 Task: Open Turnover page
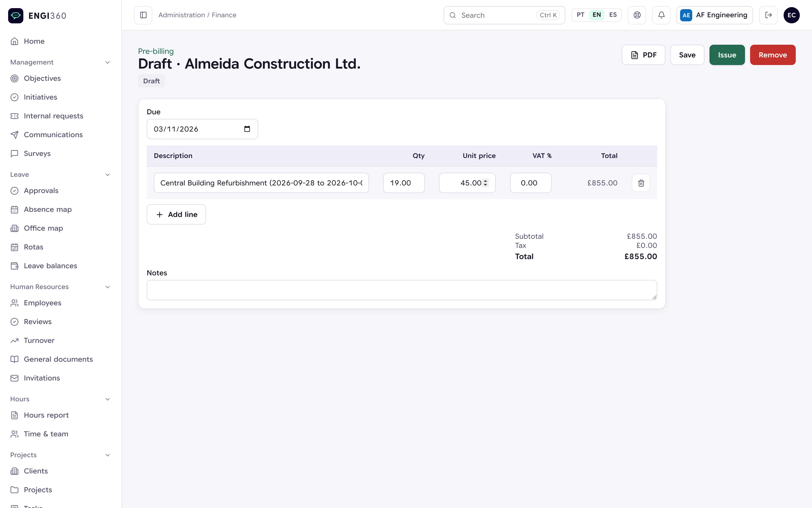(x=60, y=340)
